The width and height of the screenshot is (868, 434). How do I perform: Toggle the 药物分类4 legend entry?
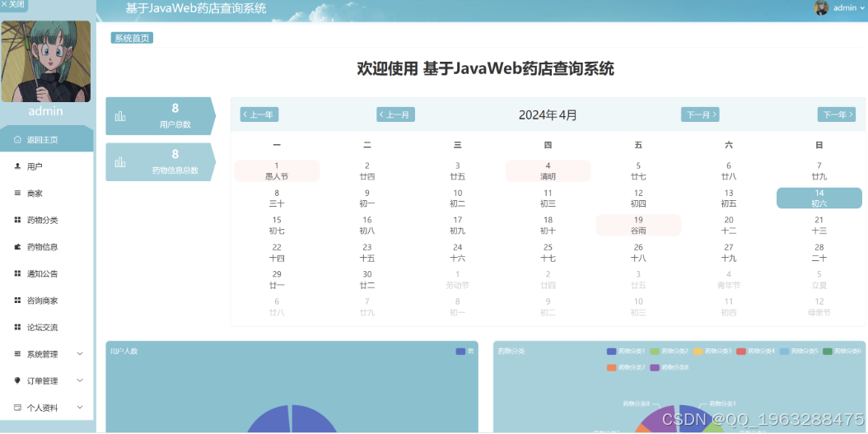coord(756,351)
